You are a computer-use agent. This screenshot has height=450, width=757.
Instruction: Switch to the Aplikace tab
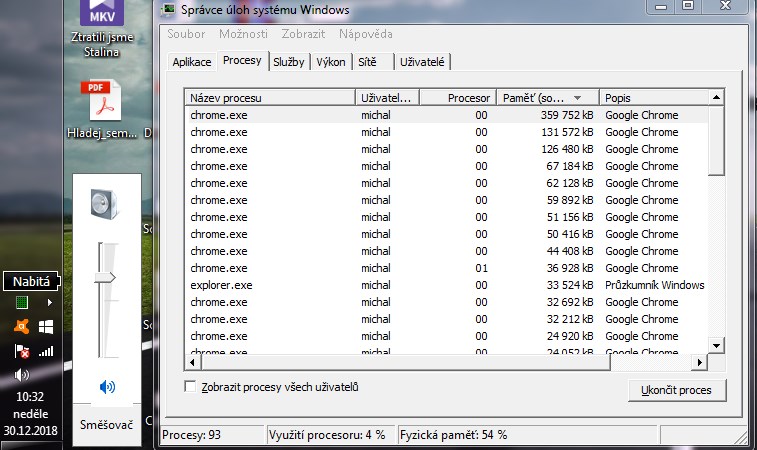(192, 62)
